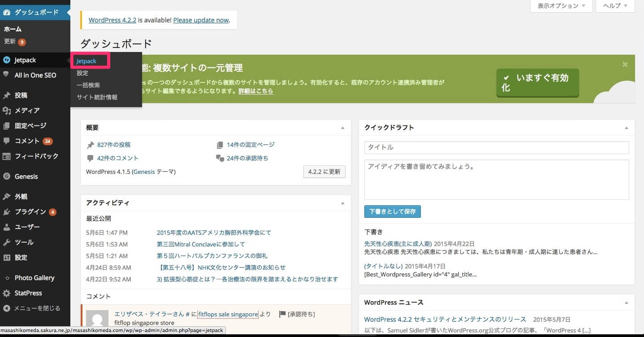Click the collapse menu arrow icon
Screen dimensions: 644x337
(7, 308)
